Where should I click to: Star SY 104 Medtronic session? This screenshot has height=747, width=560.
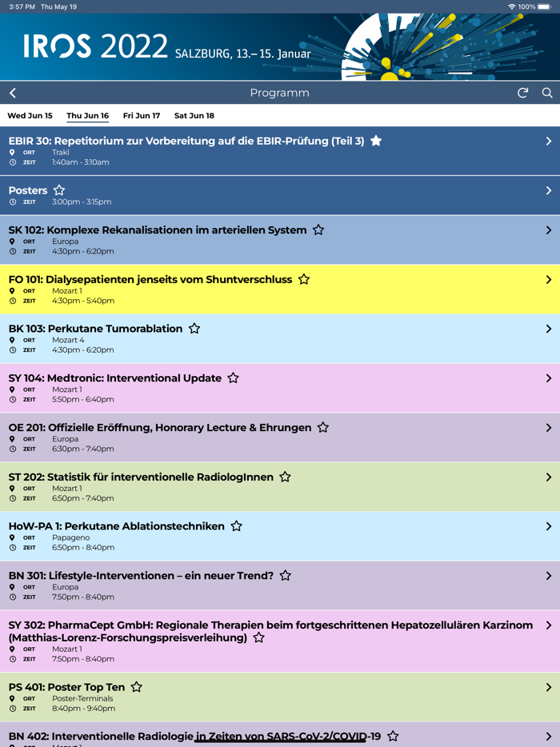(x=233, y=377)
